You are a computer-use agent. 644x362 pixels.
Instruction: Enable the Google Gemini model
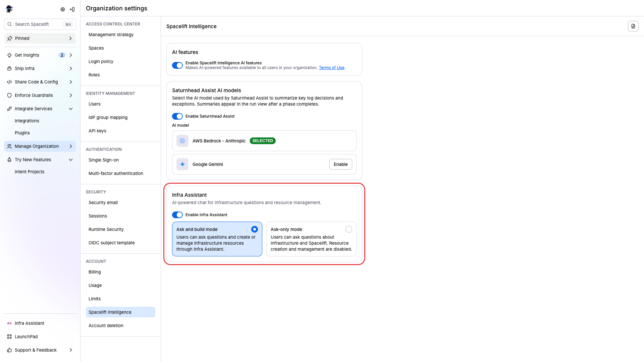(x=340, y=164)
